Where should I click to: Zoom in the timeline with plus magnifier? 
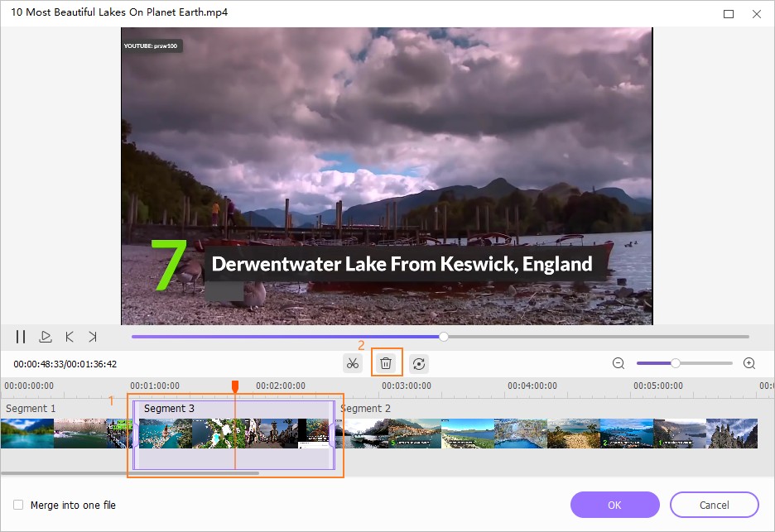coord(749,363)
